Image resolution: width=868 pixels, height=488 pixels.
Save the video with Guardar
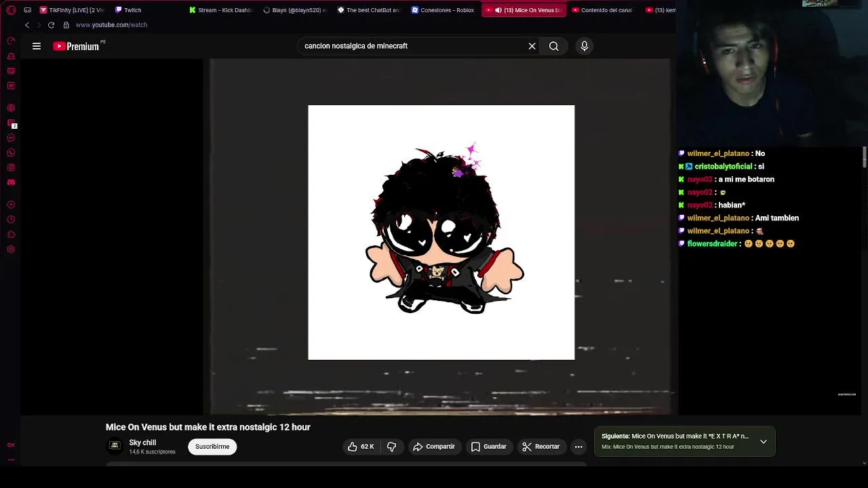tap(489, 447)
